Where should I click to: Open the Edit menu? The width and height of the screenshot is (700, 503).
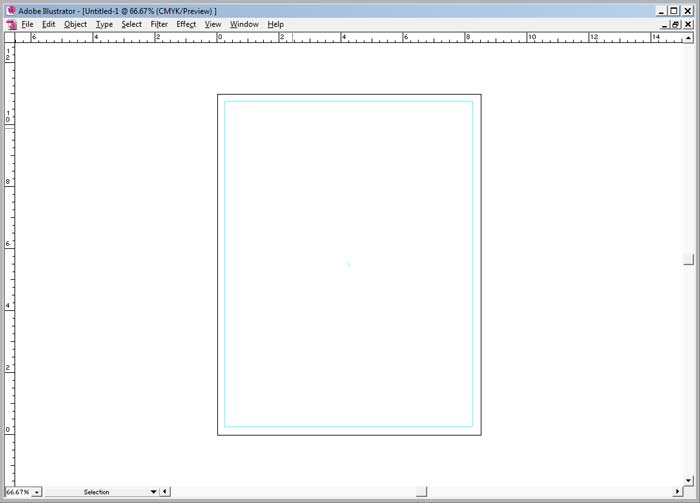coord(49,25)
